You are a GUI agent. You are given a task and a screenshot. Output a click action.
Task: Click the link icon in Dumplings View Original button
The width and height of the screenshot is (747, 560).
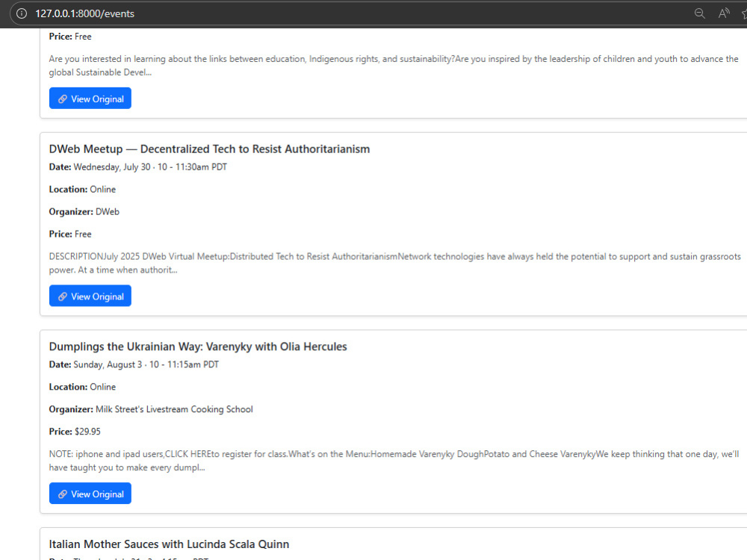click(63, 494)
